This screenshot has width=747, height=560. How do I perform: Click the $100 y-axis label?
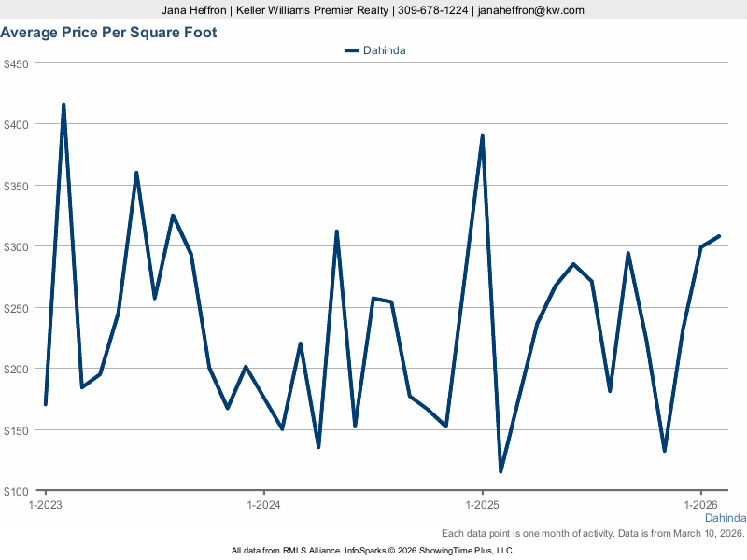(17, 491)
